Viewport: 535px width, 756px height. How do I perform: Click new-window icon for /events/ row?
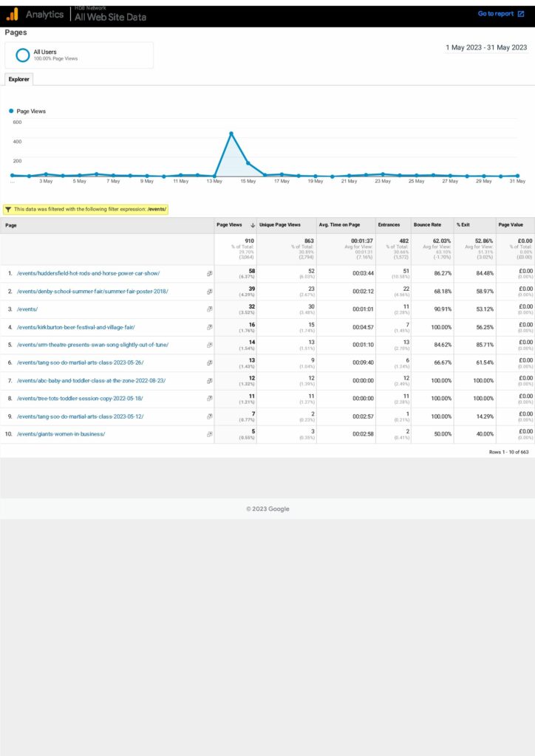tap(209, 309)
